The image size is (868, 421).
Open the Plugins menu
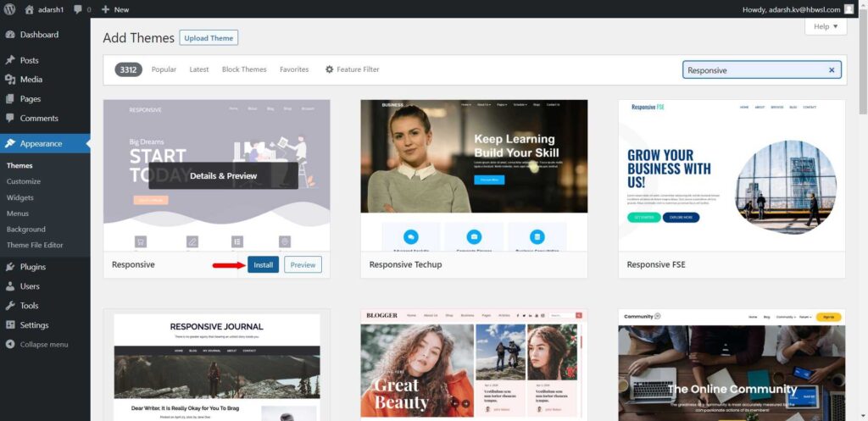[45, 267]
